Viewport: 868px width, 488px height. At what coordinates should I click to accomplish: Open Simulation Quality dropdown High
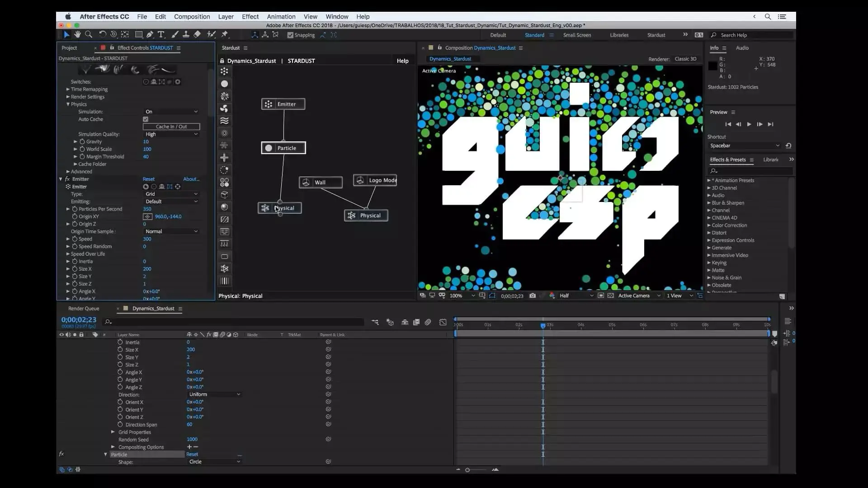(x=171, y=134)
